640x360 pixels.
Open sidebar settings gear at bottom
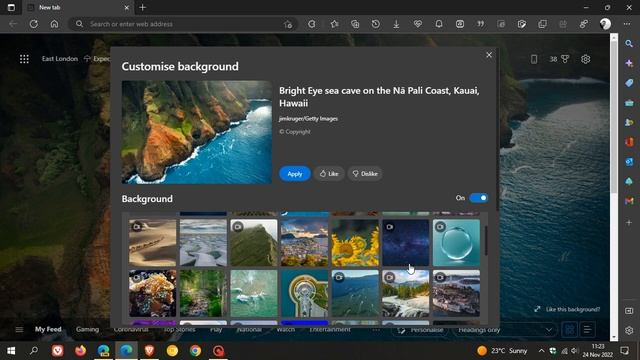[629, 330]
